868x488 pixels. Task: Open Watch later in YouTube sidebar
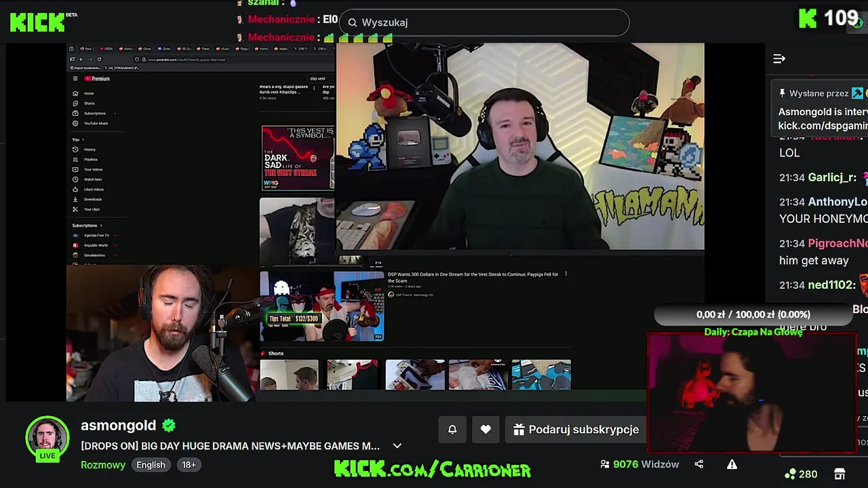[x=87, y=179]
